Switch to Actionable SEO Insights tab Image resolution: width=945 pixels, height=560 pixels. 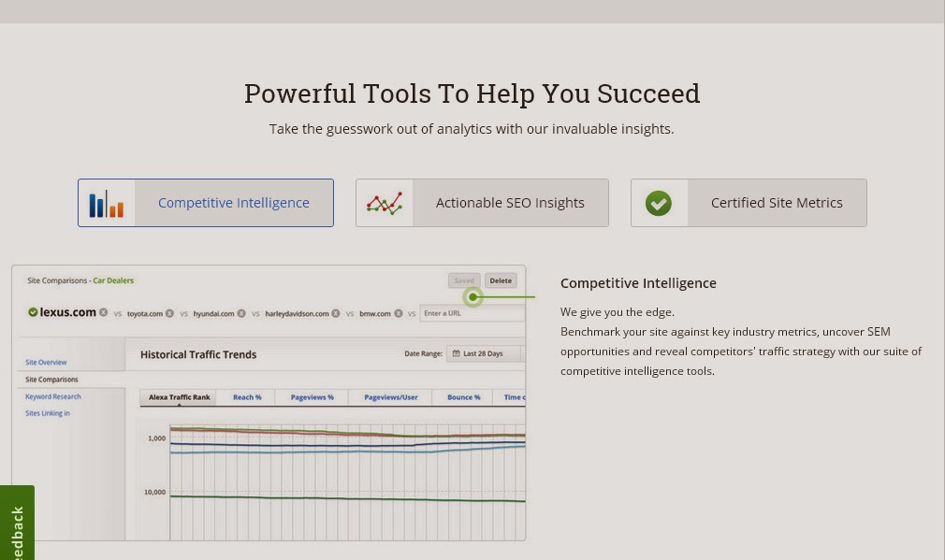[x=482, y=203]
